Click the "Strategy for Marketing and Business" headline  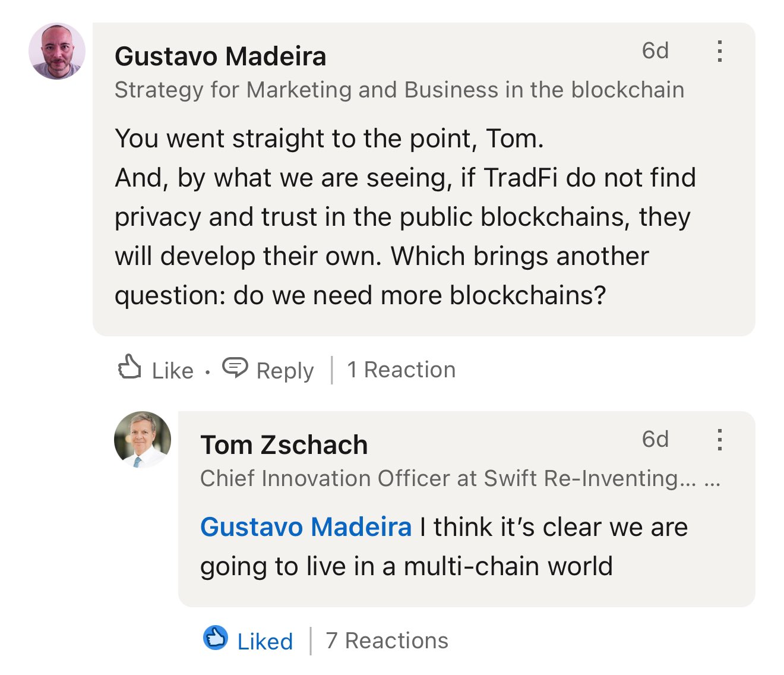coord(399,90)
